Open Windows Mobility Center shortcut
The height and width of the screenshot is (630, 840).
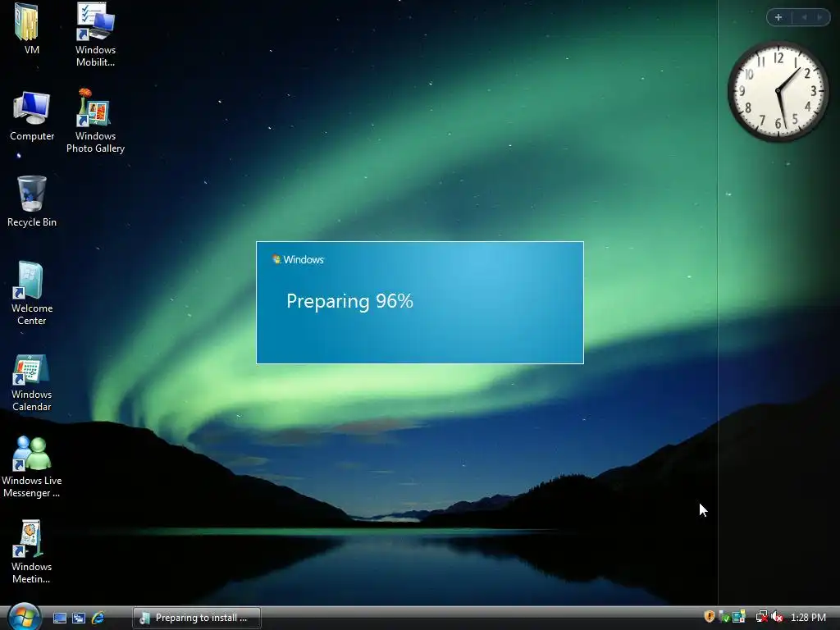tap(95, 33)
